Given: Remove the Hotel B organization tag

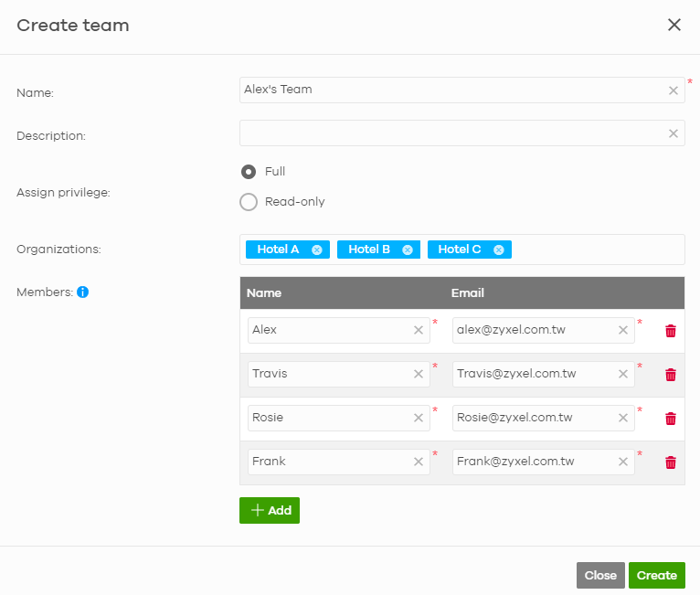Looking at the screenshot, I should pyautogui.click(x=408, y=250).
